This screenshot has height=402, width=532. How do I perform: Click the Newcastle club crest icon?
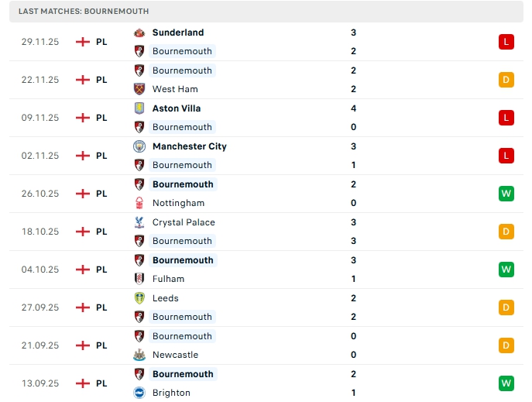pos(139,355)
